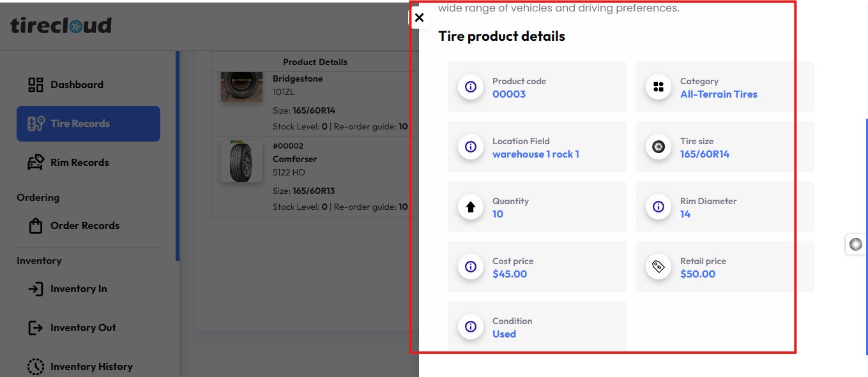Click the floating widget on right edge
The image size is (868, 377).
[x=856, y=244]
